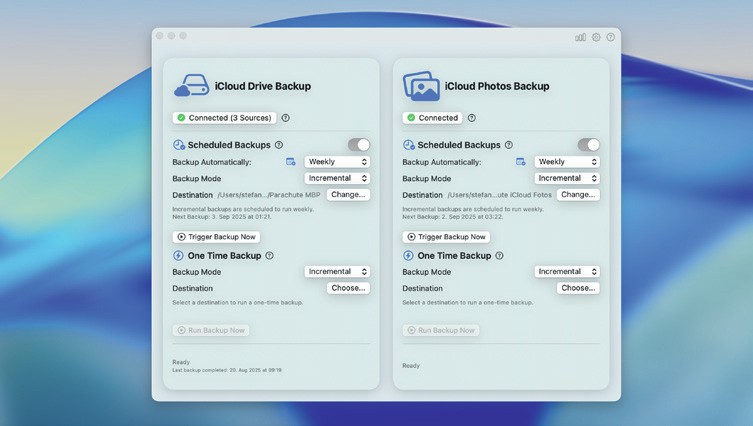Image resolution: width=753 pixels, height=426 pixels.
Task: Click help icon next to iCloud Drive Scheduled Backups
Action: coord(279,145)
